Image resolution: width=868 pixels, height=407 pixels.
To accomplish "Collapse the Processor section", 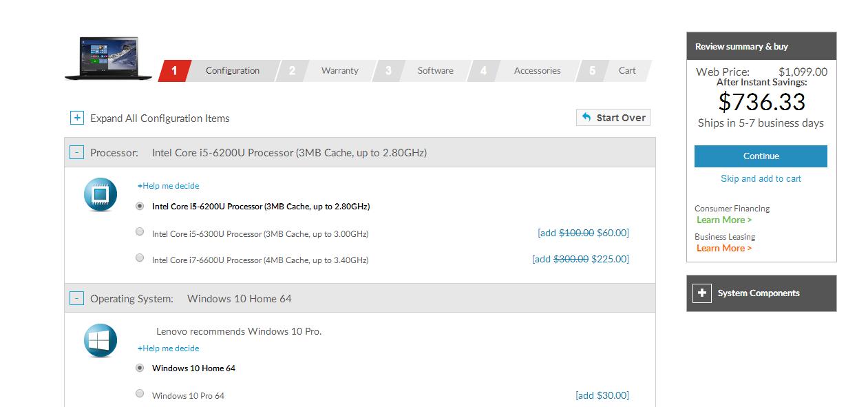I will (76, 153).
